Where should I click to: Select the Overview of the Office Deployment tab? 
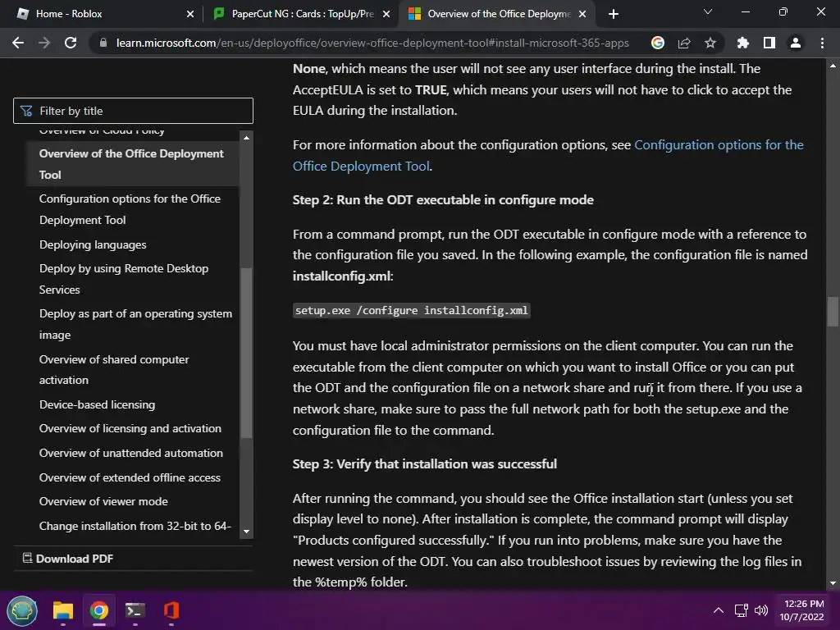tap(495, 14)
